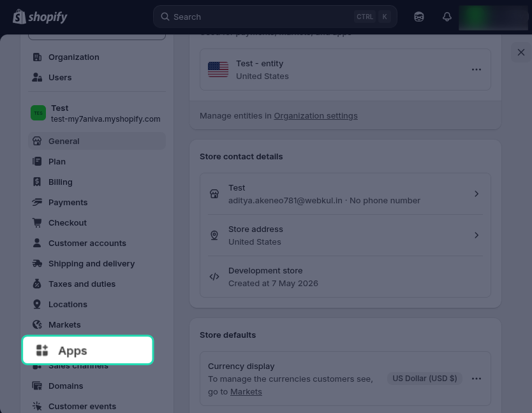
Task: Click the Shipping truck icon
Action: (x=37, y=263)
